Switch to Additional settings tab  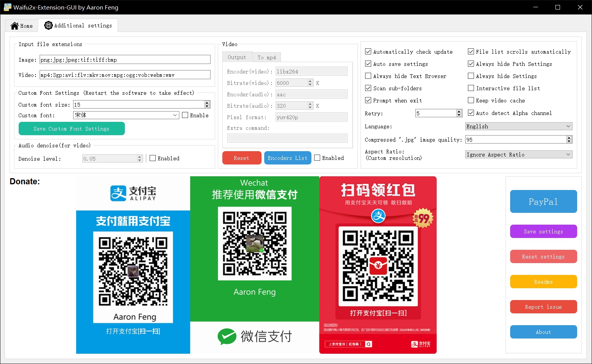tap(78, 26)
